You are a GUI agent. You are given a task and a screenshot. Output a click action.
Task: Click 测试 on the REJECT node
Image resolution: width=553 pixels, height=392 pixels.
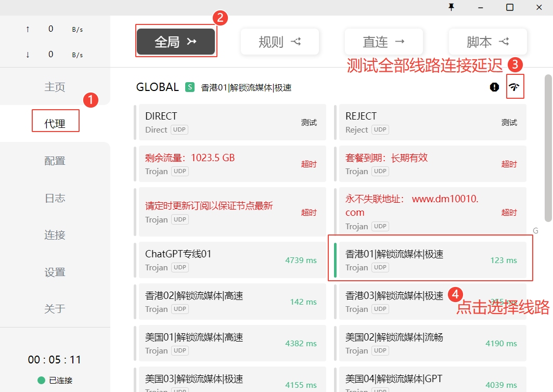(x=509, y=123)
